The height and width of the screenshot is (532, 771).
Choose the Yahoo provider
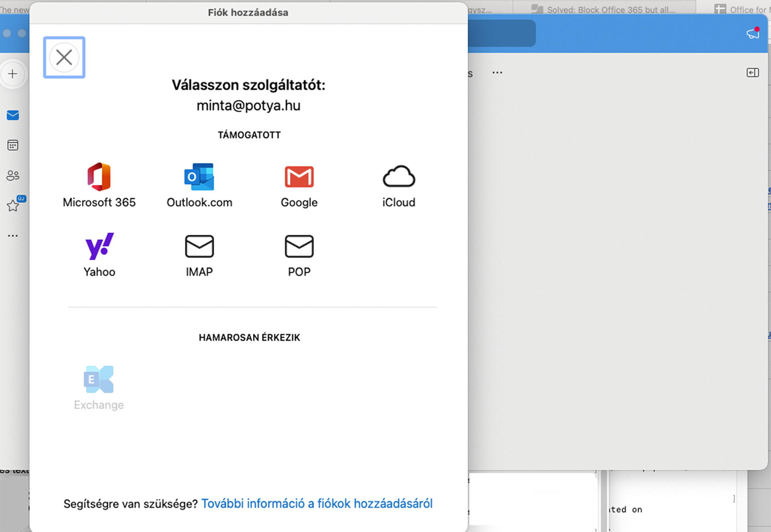(x=99, y=255)
